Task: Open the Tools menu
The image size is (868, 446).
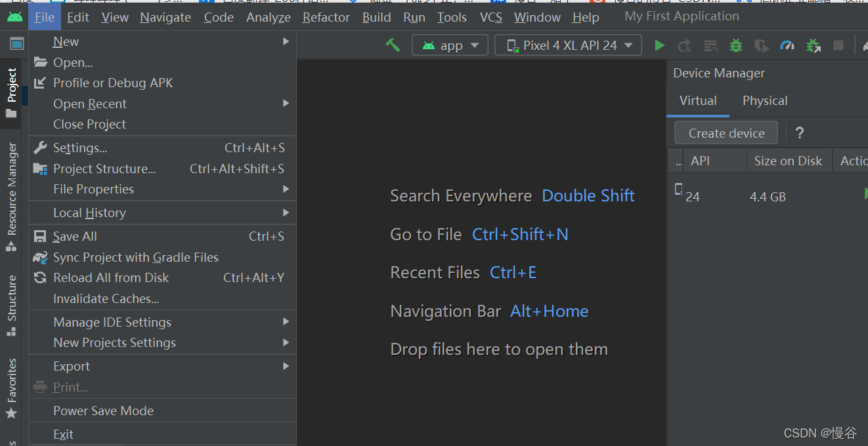Action: 452,17
